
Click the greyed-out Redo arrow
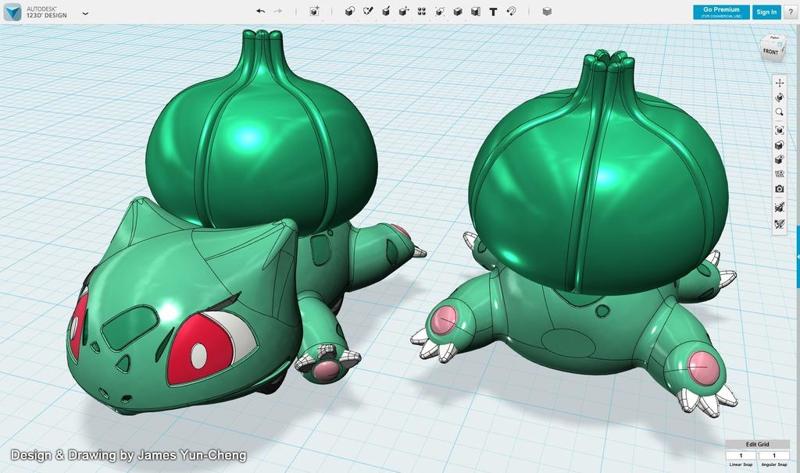point(278,11)
